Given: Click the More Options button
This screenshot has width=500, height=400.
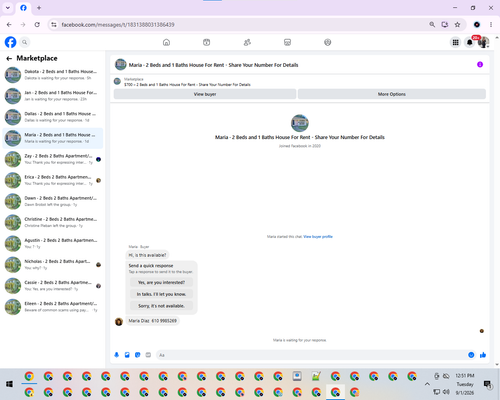Looking at the screenshot, I should tap(392, 94).
